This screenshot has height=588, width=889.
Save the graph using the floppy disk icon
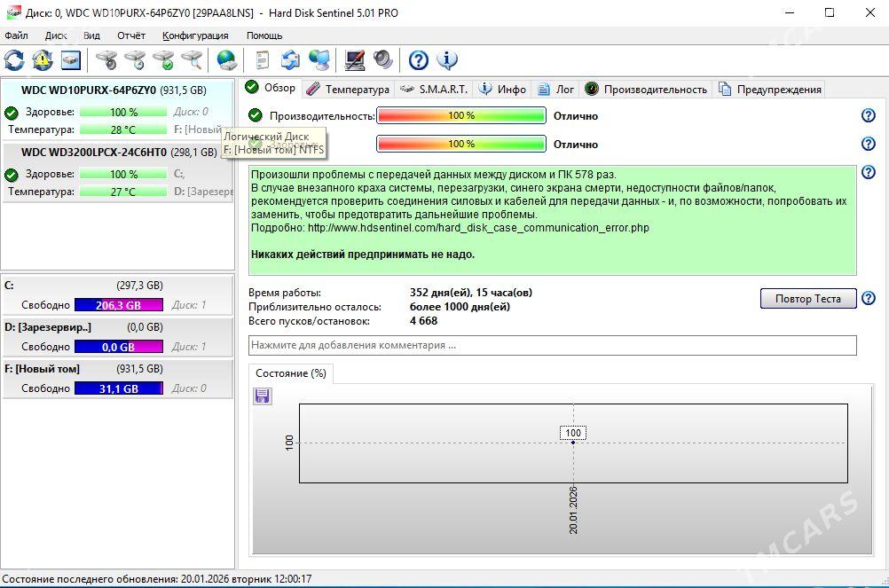tap(263, 396)
